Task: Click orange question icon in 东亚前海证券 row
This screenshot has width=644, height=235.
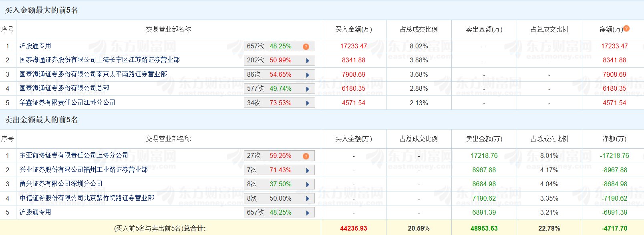Action: (306, 156)
